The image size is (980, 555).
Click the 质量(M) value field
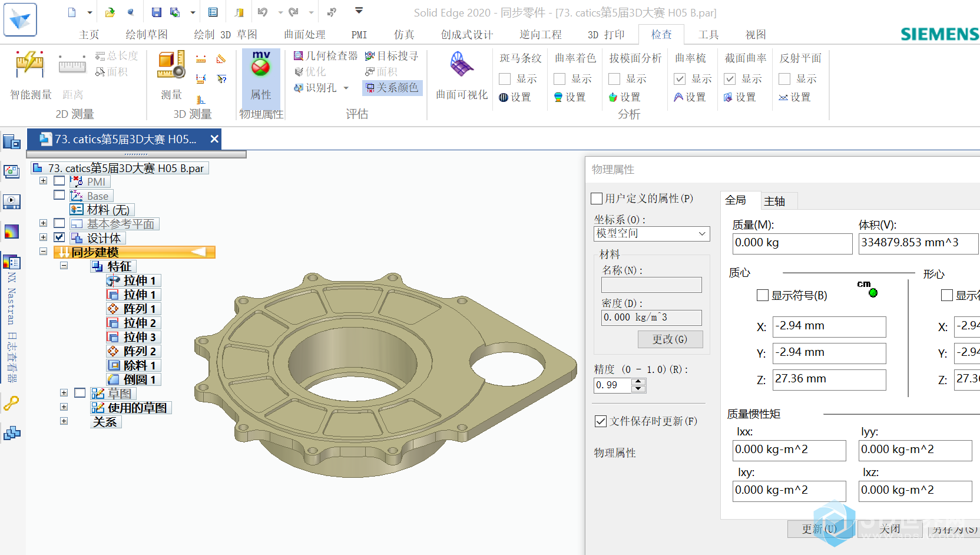click(792, 244)
